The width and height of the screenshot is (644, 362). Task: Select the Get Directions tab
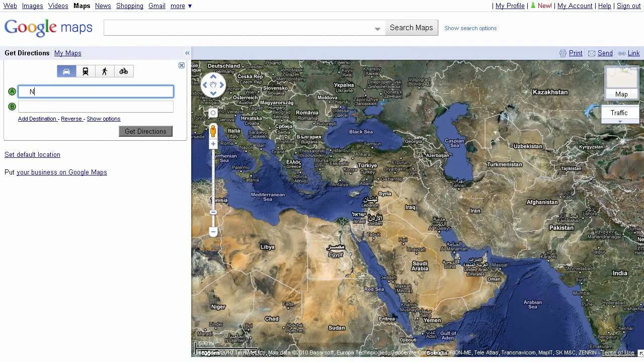point(27,53)
